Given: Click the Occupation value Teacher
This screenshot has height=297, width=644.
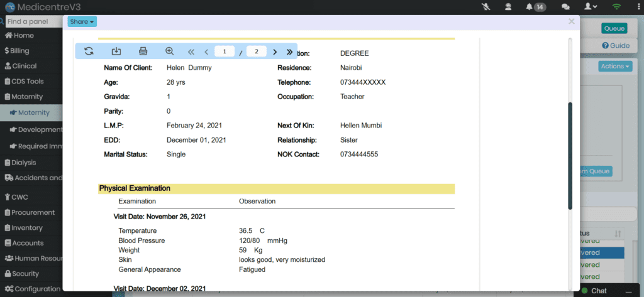Looking at the screenshot, I should tap(352, 97).
